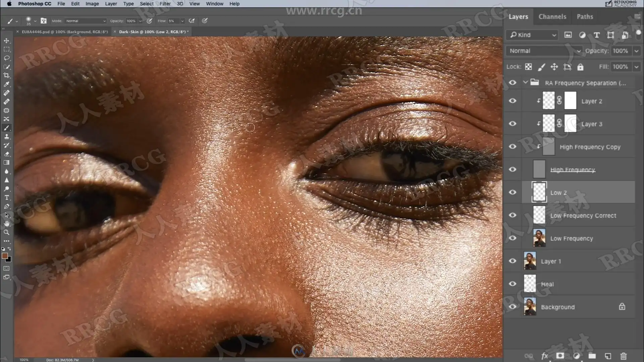Switch to the Channels tab

(x=552, y=17)
